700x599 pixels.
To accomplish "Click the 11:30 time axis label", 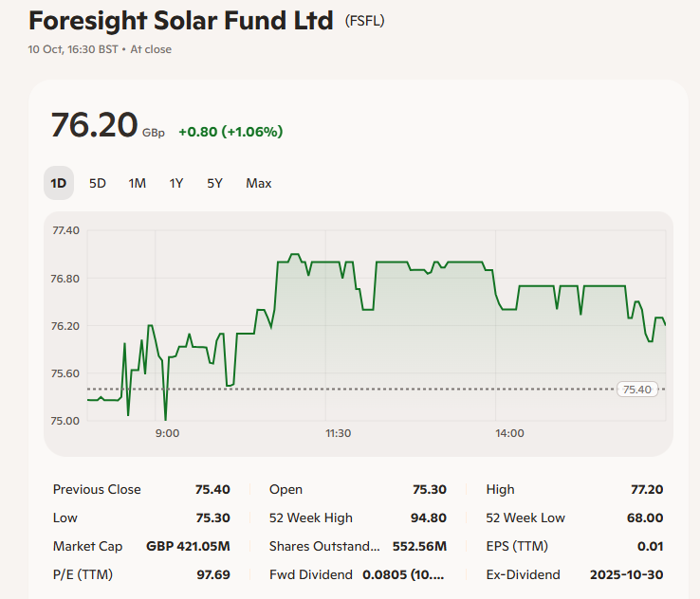I will click(x=338, y=433).
